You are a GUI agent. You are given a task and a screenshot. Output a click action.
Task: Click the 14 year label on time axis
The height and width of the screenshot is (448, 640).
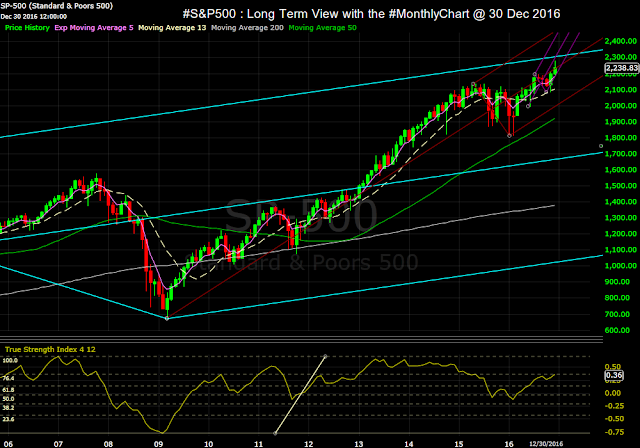click(x=409, y=444)
